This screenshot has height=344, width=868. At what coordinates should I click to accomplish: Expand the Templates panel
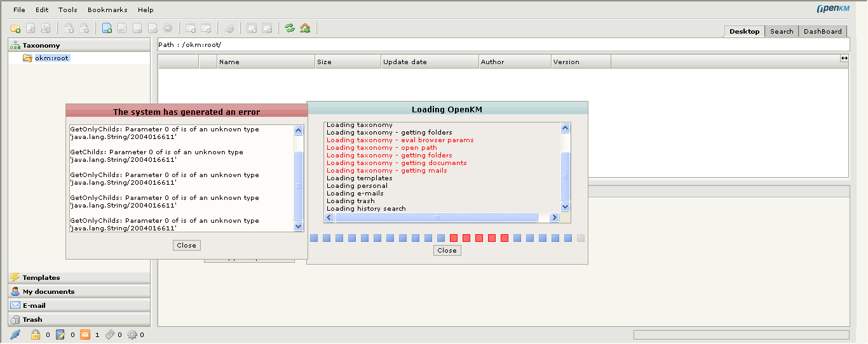(79, 277)
